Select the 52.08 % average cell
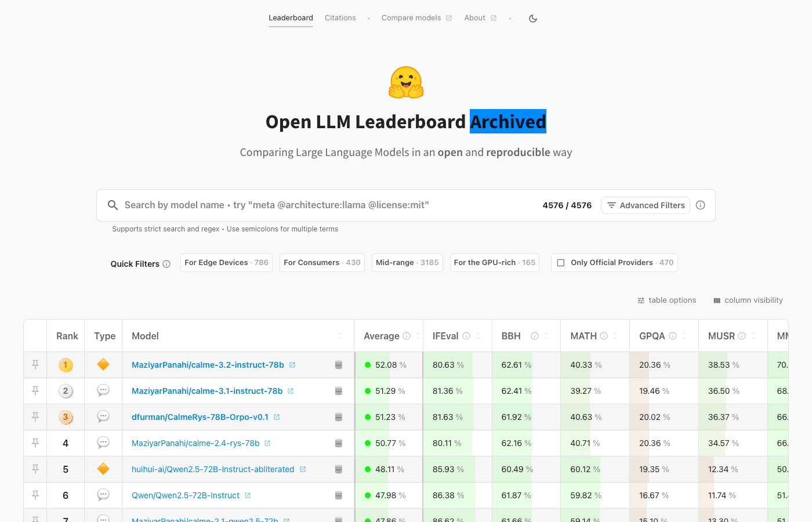The width and height of the screenshot is (812, 522). click(x=389, y=365)
